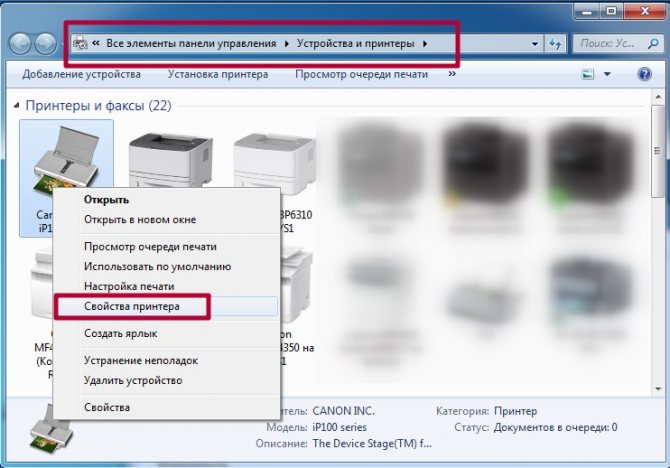Click the change view icon in toolbar
The width and height of the screenshot is (670, 468).
tap(588, 74)
